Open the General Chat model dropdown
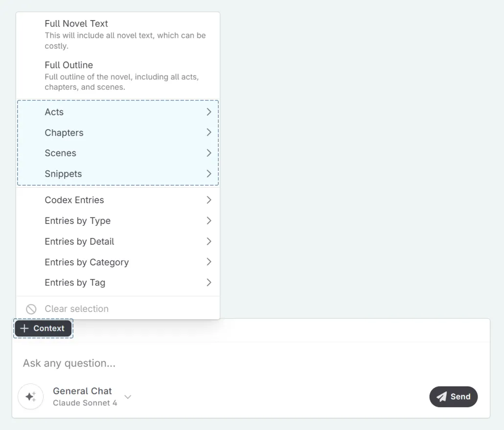This screenshot has width=504, height=430. (128, 397)
